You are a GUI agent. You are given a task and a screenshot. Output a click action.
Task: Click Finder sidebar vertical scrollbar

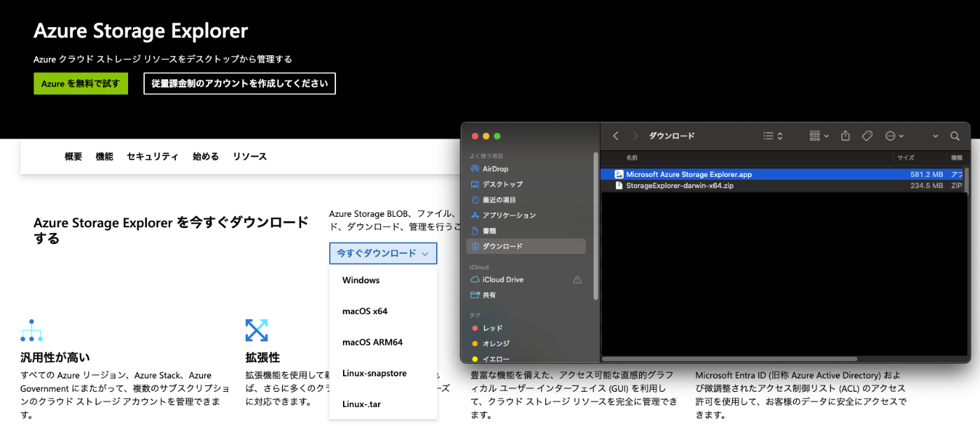pos(596,225)
